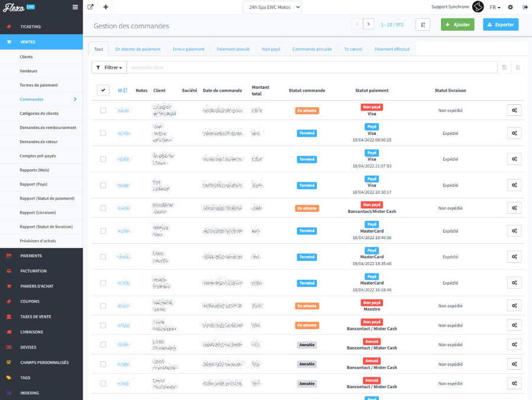Click the green Ajouter button
Viewport: 532px width, 400px height.
tap(458, 24)
